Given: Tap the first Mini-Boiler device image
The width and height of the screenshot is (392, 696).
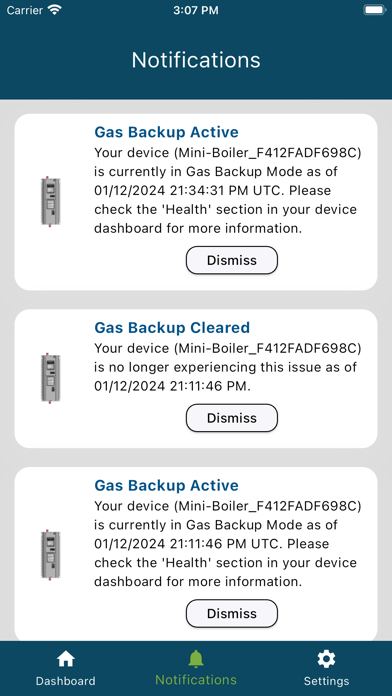Looking at the screenshot, I should (x=51, y=202).
